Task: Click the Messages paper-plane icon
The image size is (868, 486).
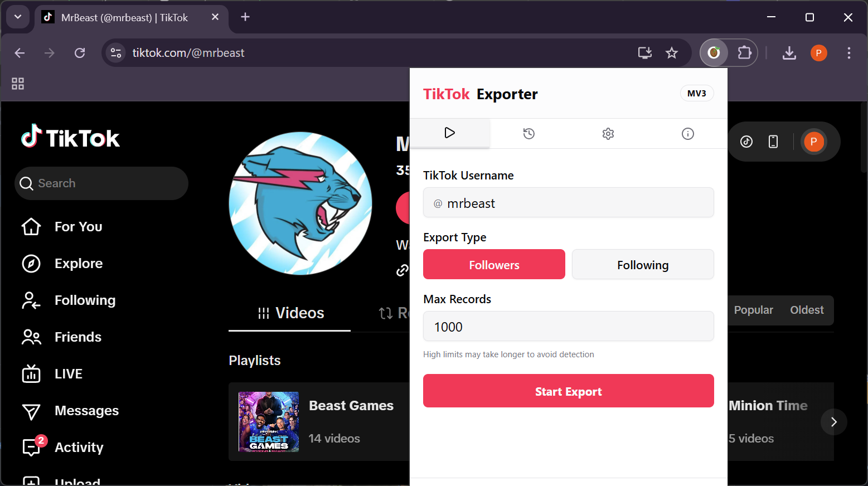Action: point(31,412)
